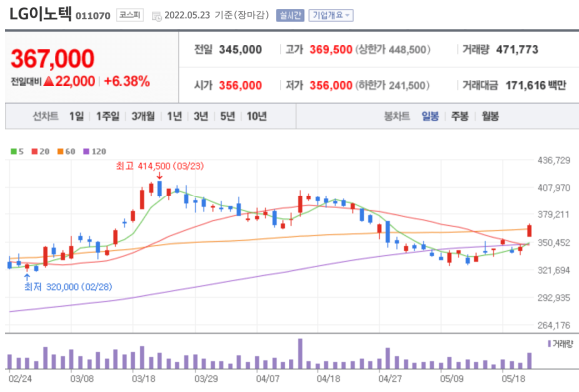Switch to the 주봉 candle chart
579x392 pixels.
click(x=460, y=116)
